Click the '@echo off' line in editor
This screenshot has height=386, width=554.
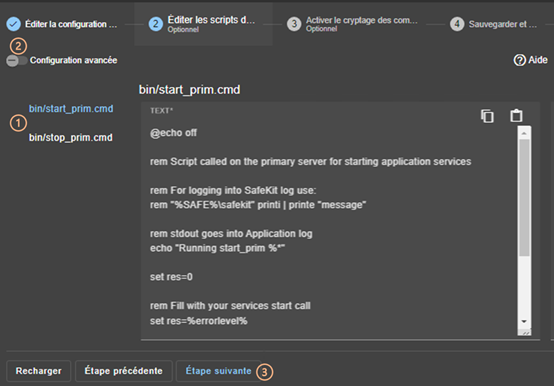pyautogui.click(x=173, y=133)
